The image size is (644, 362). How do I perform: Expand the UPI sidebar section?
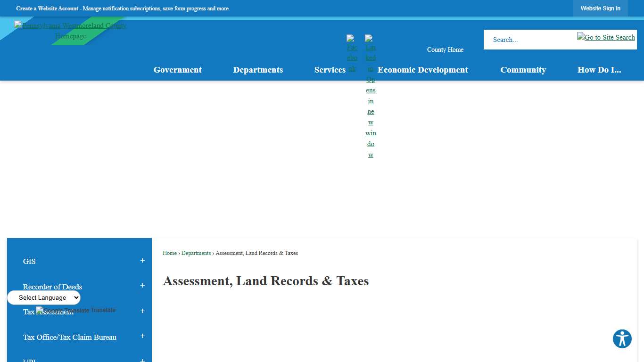pos(142,359)
